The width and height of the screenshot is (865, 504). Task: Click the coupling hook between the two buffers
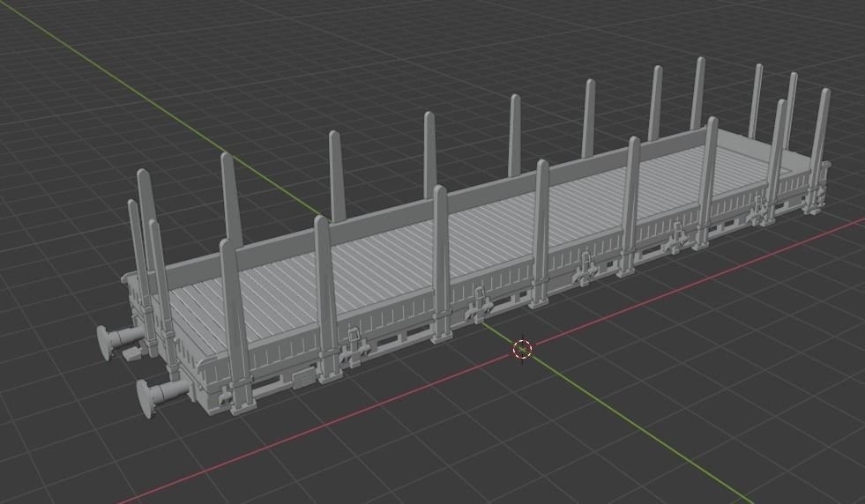pos(132,353)
